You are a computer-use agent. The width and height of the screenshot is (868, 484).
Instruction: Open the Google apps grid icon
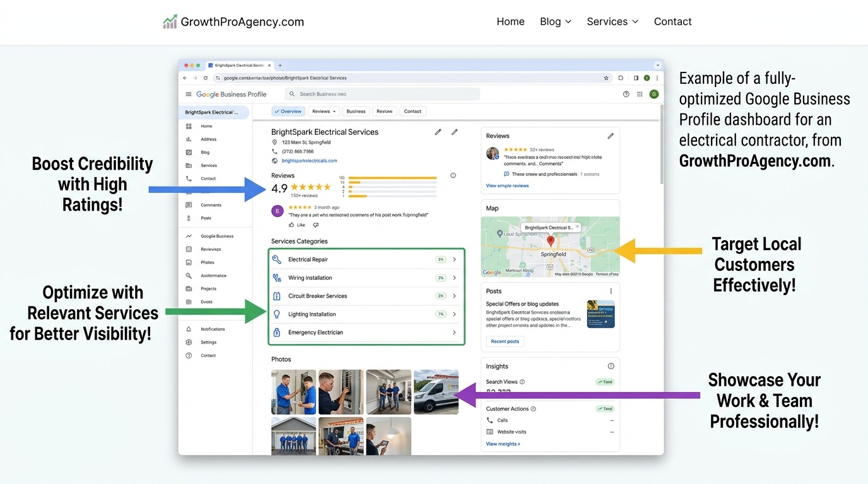pos(640,94)
